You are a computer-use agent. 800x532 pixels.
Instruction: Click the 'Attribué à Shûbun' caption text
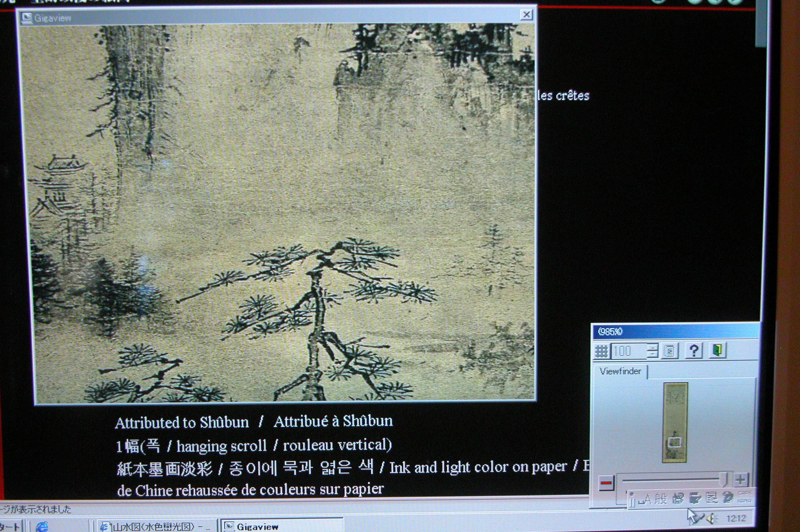click(x=333, y=421)
